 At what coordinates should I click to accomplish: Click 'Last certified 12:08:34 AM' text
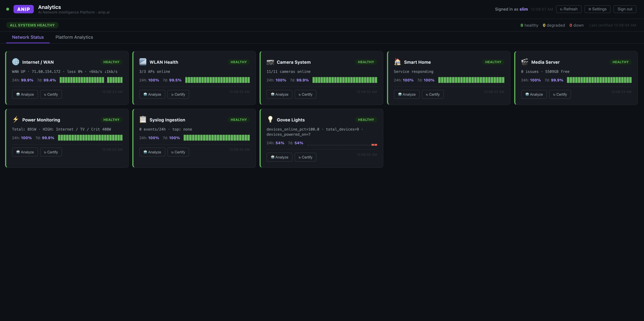(613, 25)
